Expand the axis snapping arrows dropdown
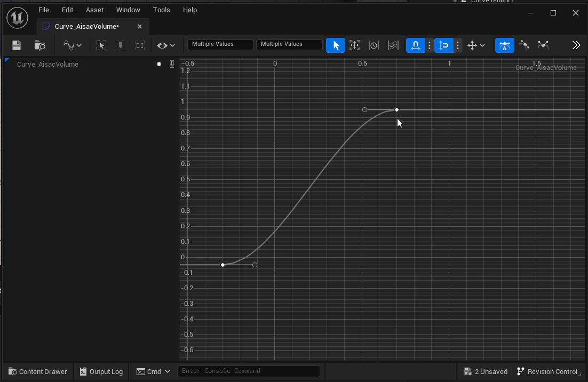 click(476, 45)
